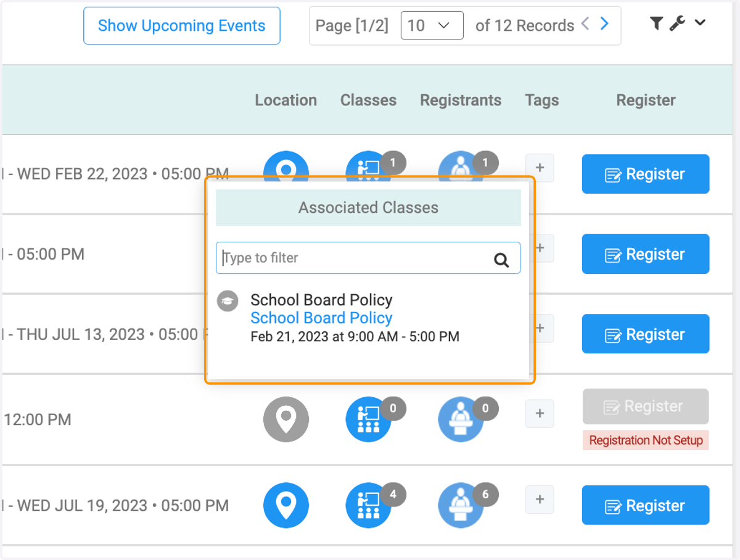Open registrants icon with badge 6
This screenshot has height=560, width=740.
(461, 506)
